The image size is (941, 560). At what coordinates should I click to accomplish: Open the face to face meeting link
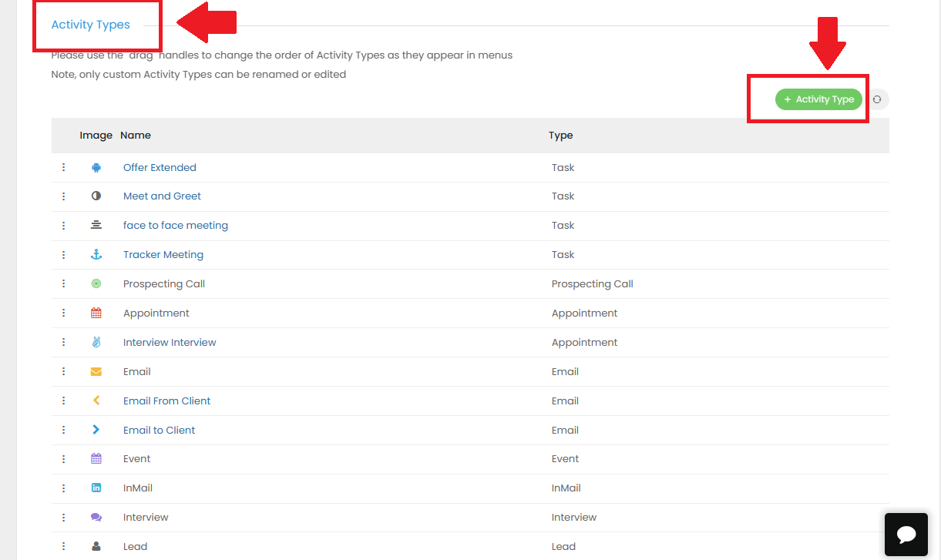pos(176,226)
